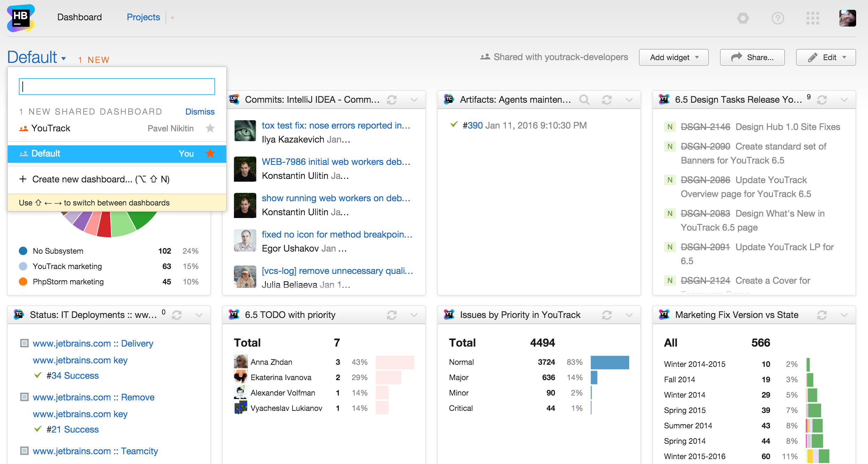The width and height of the screenshot is (868, 464).
Task: Click Anna Zhdan's avatar in TODO widget
Action: click(x=241, y=362)
